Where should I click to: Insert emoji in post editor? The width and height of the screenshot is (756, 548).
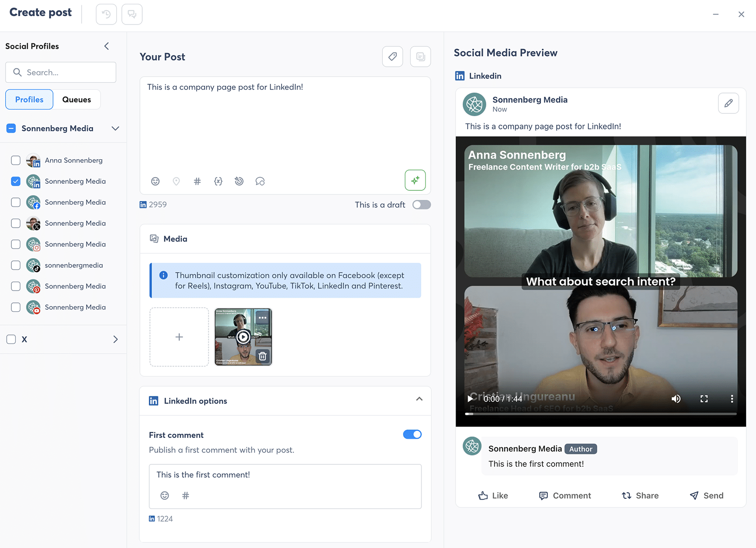[155, 181]
